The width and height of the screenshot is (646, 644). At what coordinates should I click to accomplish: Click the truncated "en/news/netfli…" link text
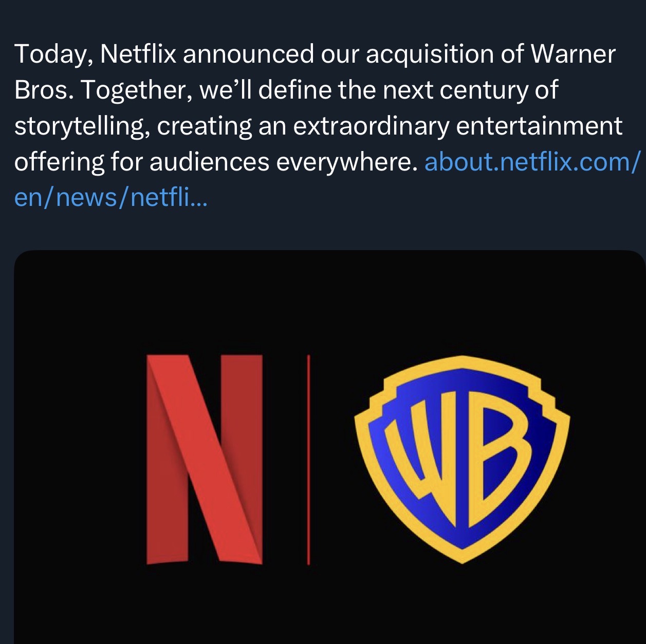pos(110,198)
